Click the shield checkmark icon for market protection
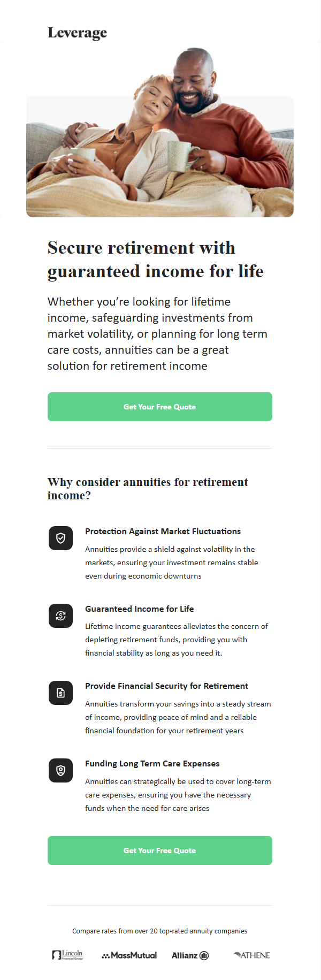The image size is (321, 980). tap(60, 538)
